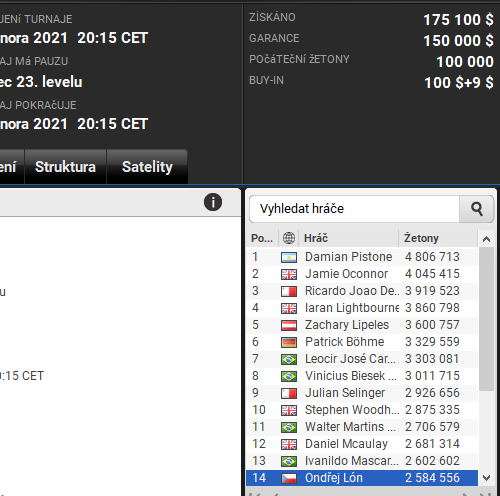Click the magnifier search button

477,209
